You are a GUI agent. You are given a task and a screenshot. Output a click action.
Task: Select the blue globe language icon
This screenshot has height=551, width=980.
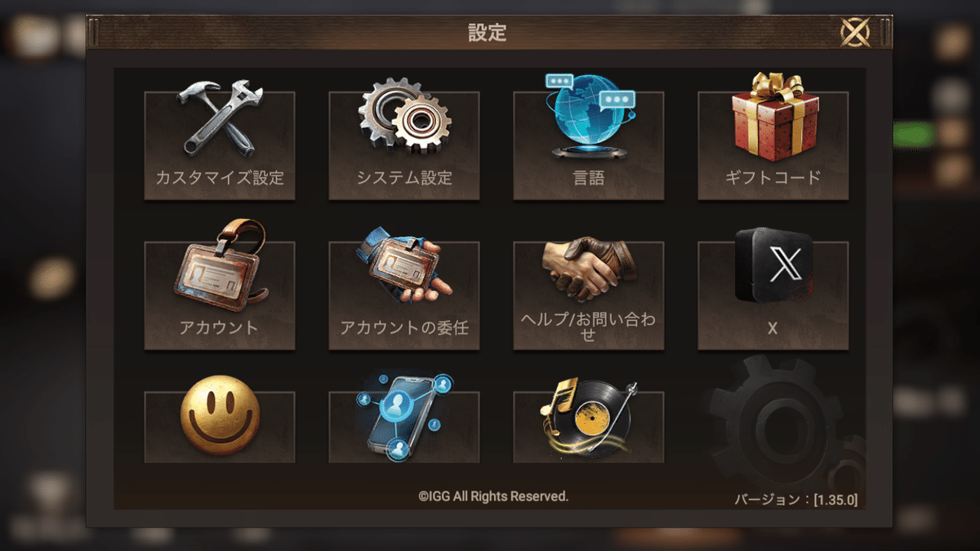click(588, 115)
